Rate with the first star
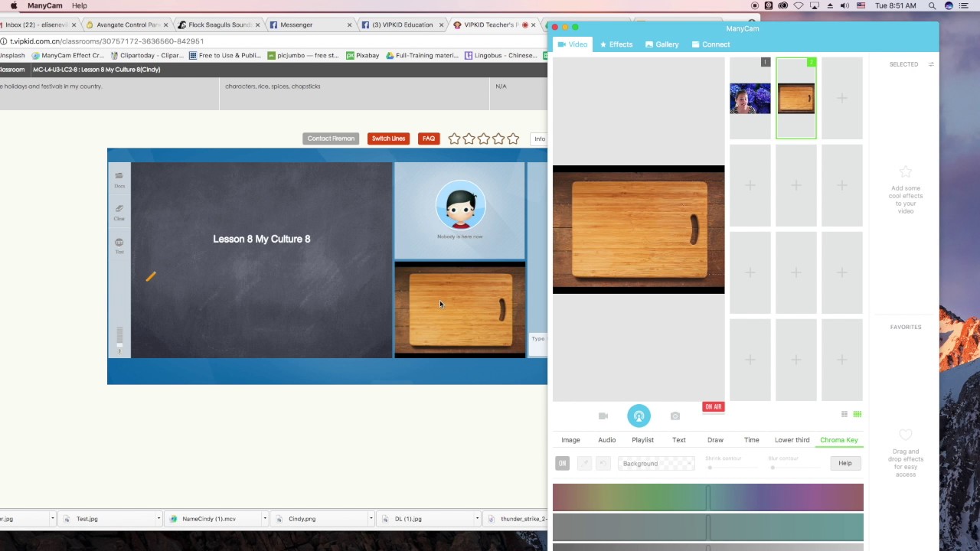This screenshot has width=980, height=551. tap(454, 139)
